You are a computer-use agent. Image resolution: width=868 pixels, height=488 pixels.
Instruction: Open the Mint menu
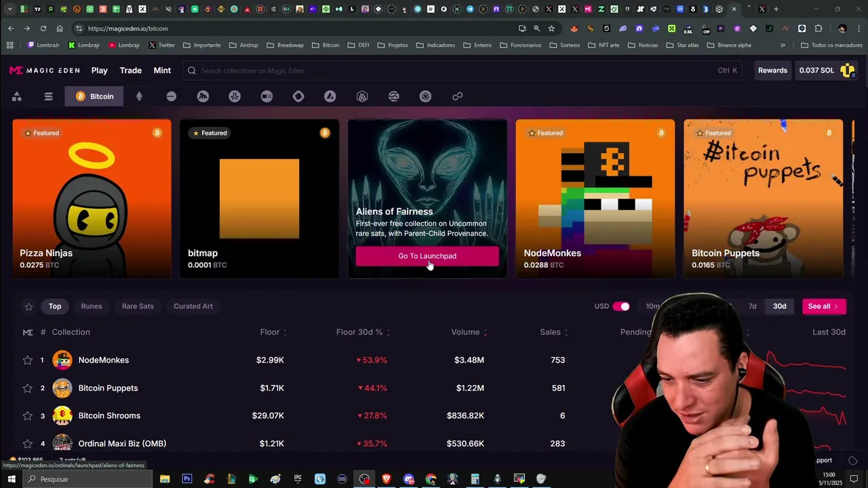pos(162,70)
